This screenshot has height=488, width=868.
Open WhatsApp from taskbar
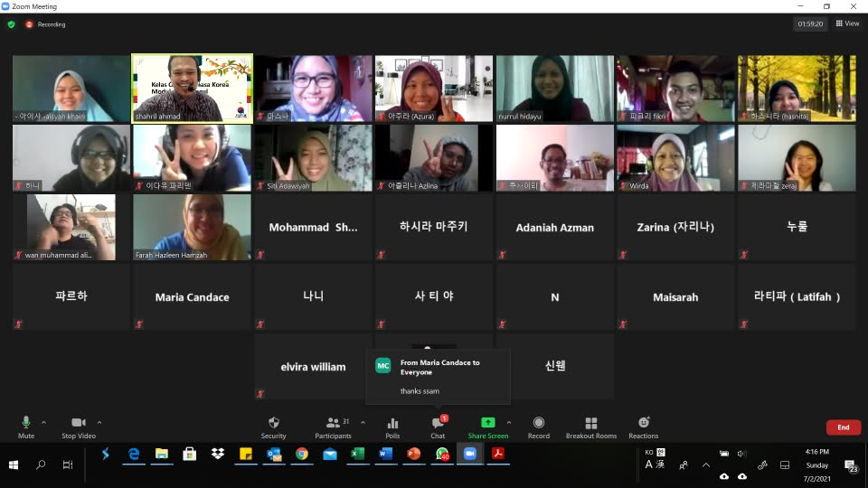click(x=442, y=455)
